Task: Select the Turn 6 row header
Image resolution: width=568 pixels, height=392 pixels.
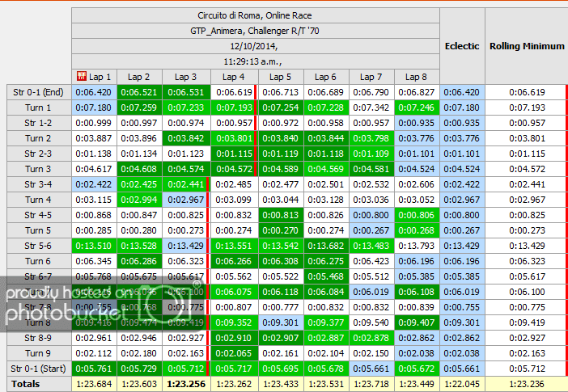Action: click(x=39, y=261)
